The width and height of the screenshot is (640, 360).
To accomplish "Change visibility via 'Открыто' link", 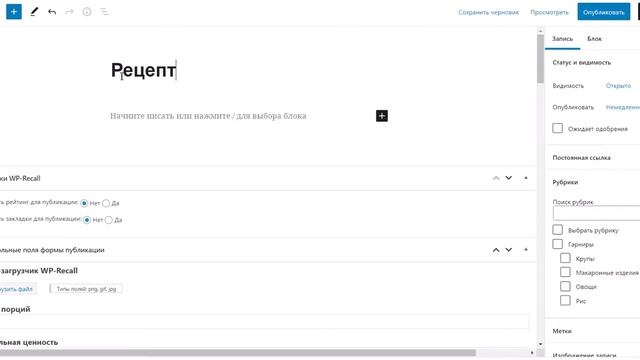I will pyautogui.click(x=618, y=86).
